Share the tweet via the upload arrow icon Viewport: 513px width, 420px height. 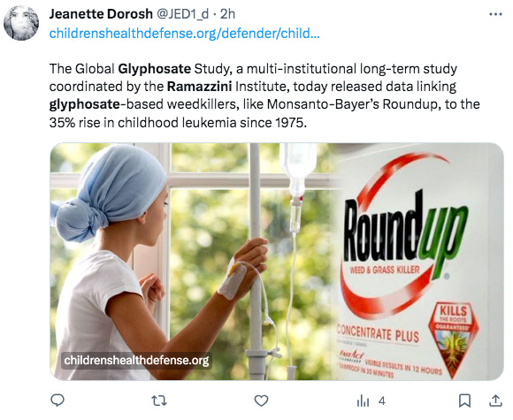click(x=495, y=401)
